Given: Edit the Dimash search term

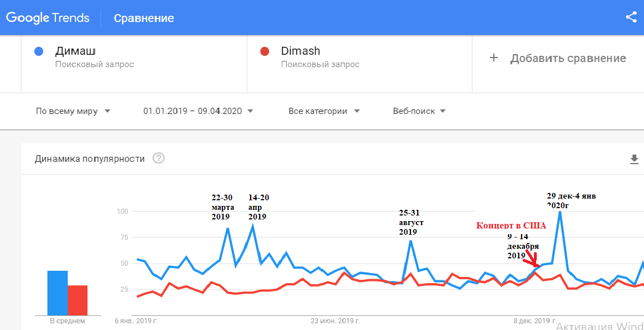Looking at the screenshot, I should 301,51.
